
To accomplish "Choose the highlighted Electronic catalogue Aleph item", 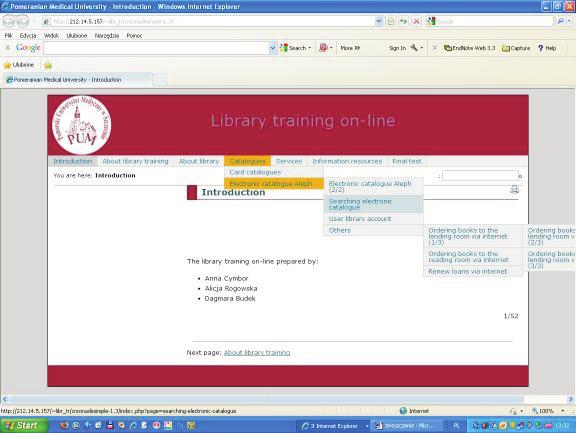I will (274, 183).
